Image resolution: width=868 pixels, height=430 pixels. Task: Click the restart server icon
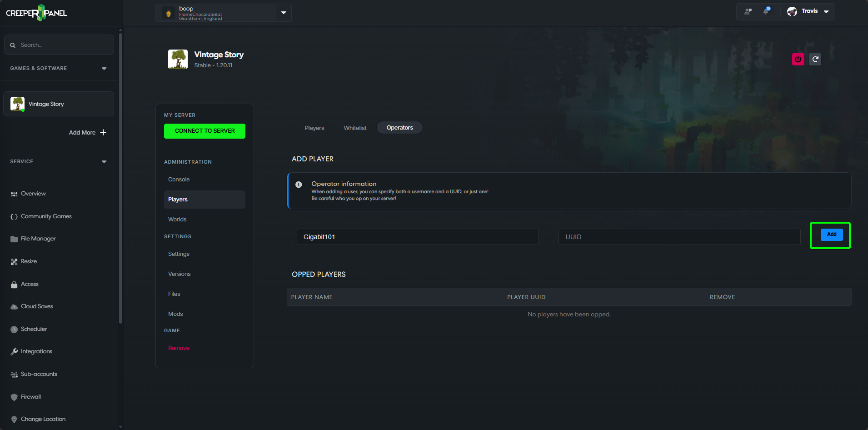tap(815, 59)
